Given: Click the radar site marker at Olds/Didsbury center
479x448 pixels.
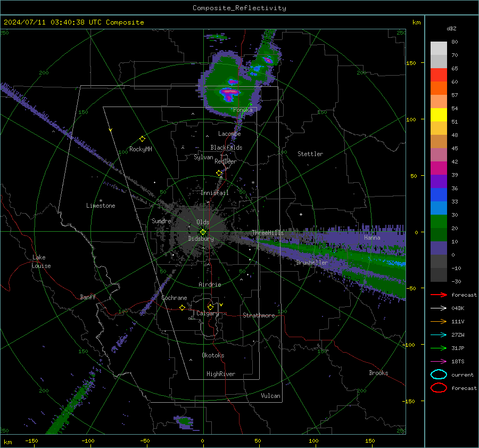Looking at the screenshot, I should coord(203,232).
